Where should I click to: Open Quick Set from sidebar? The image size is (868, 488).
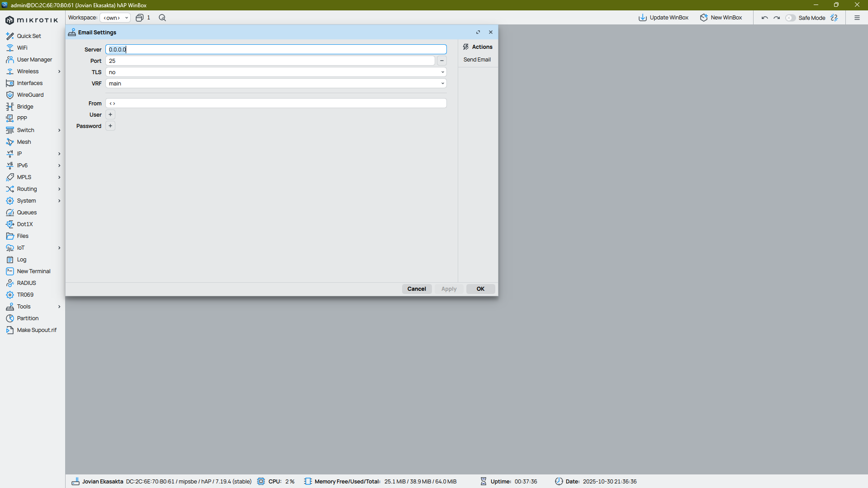tap(29, 36)
